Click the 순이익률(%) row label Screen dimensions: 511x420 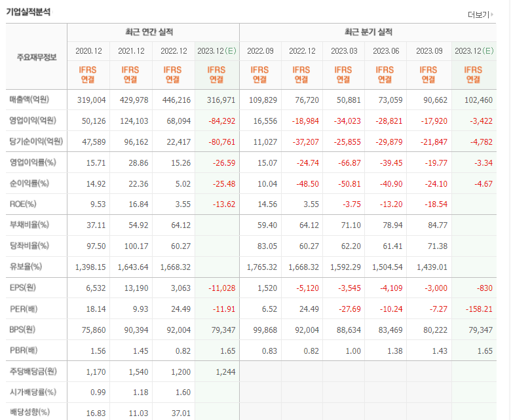click(29, 183)
